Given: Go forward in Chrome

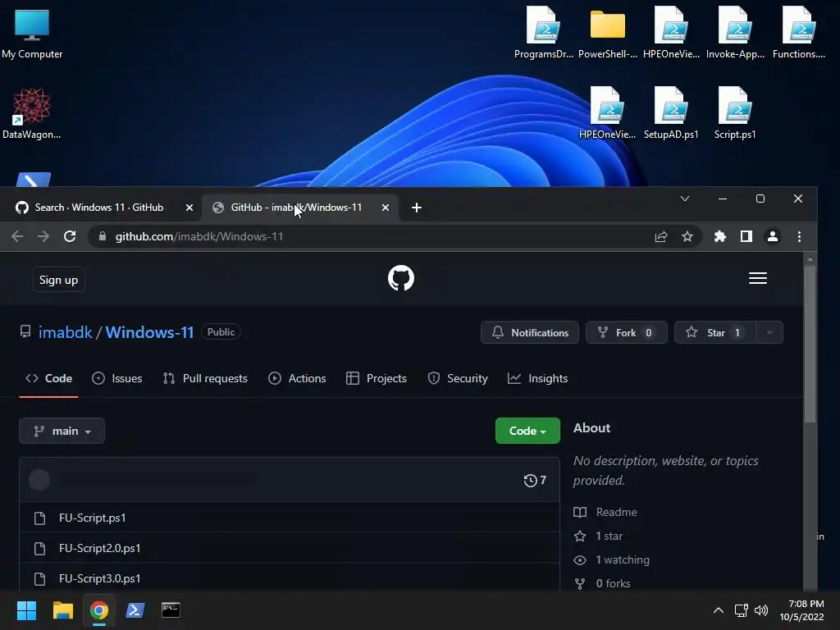Looking at the screenshot, I should click(43, 236).
